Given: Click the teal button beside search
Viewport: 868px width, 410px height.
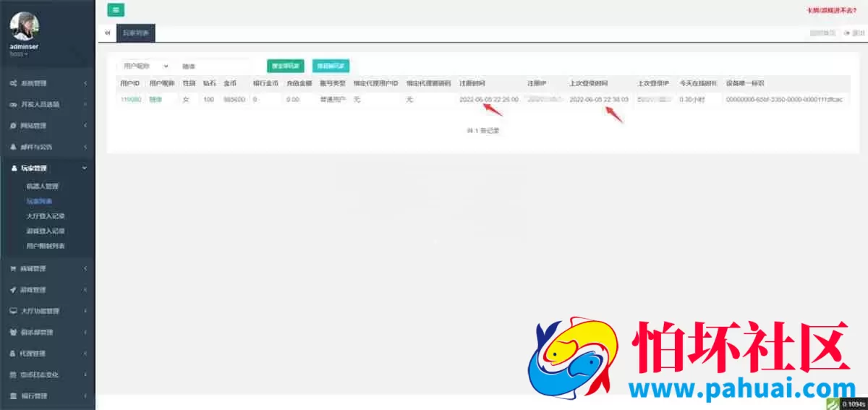Looking at the screenshot, I should click(331, 66).
